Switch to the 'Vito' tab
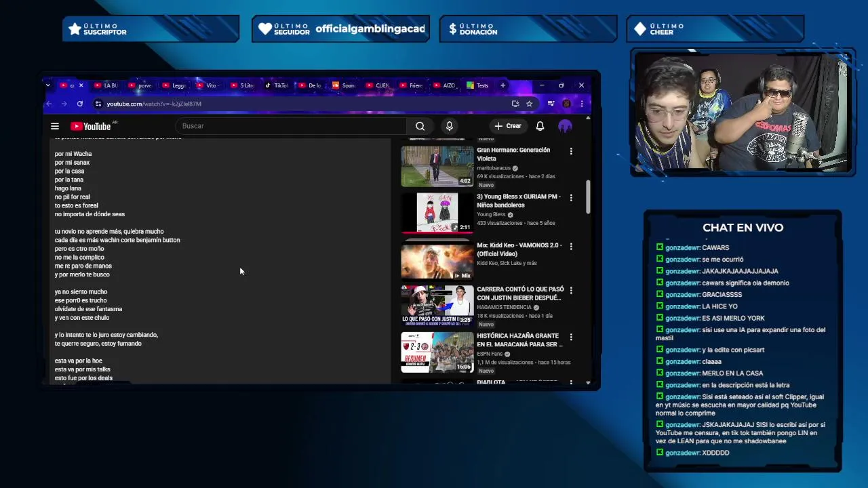Image resolution: width=868 pixels, height=488 pixels. point(208,85)
